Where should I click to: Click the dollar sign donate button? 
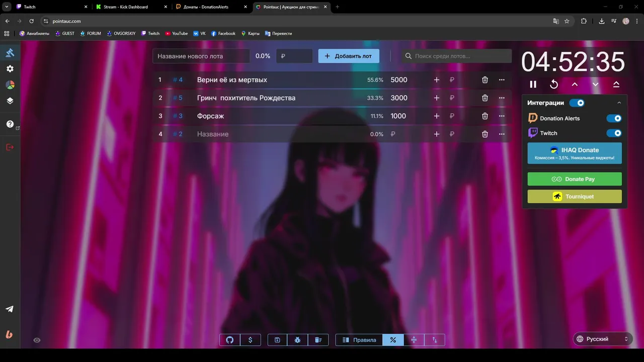pos(251,340)
